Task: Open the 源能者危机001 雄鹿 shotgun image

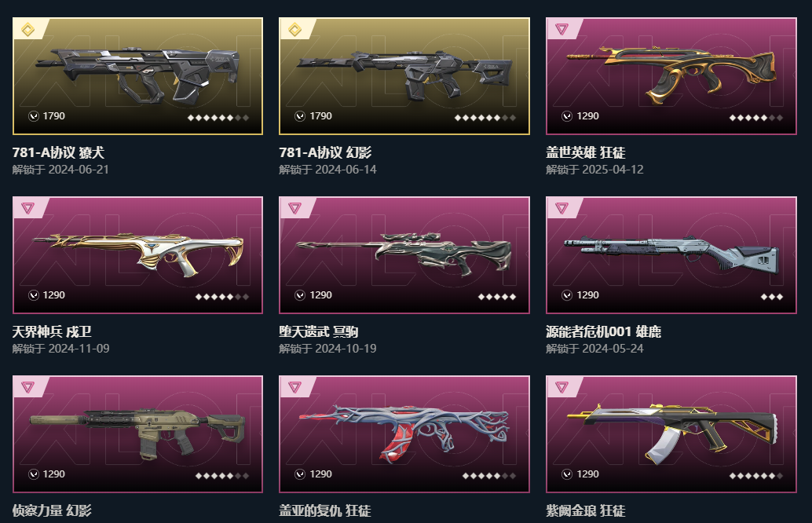Action: click(x=671, y=254)
